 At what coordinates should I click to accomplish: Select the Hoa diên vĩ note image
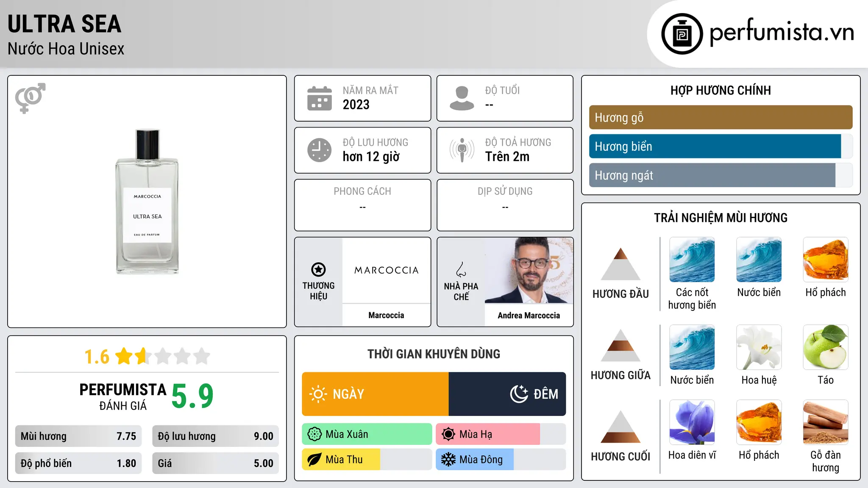coord(692,422)
